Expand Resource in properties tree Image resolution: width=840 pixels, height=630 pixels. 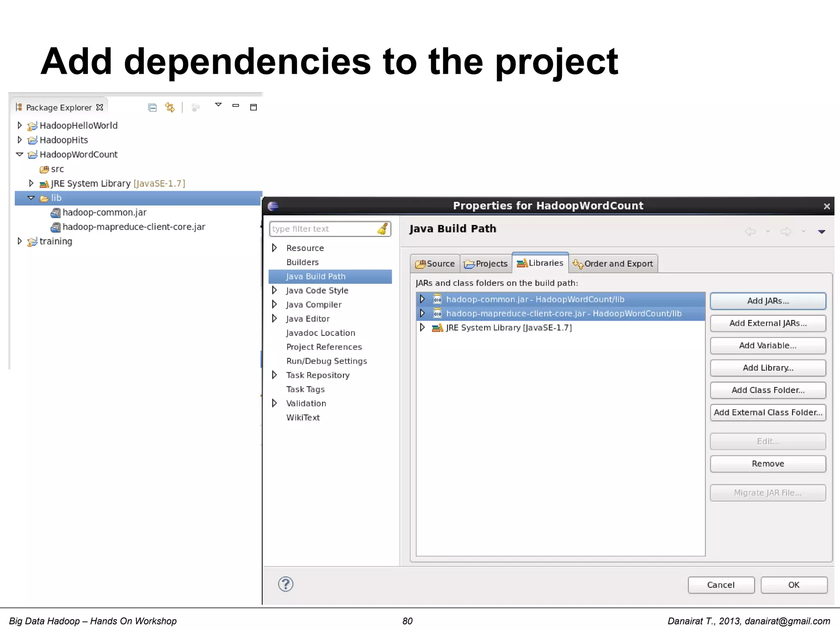click(x=274, y=248)
